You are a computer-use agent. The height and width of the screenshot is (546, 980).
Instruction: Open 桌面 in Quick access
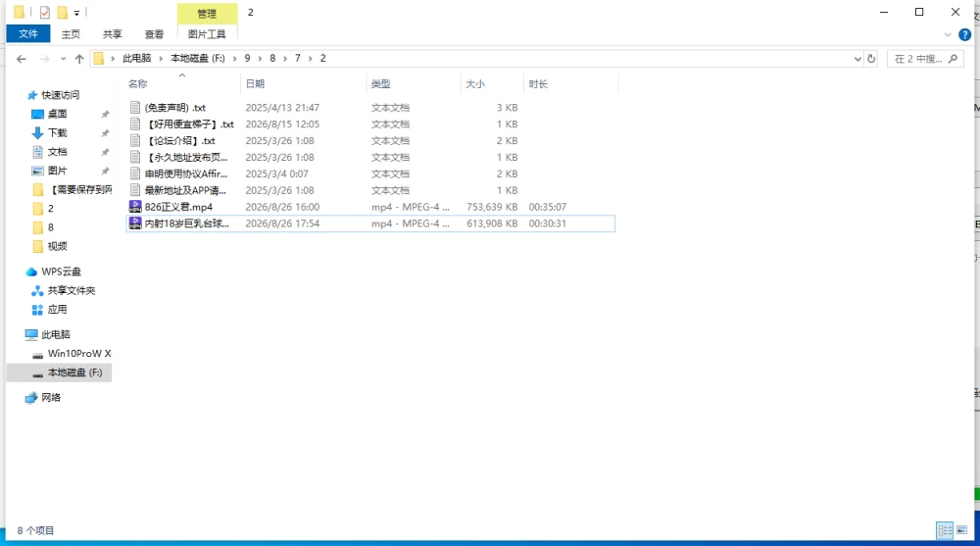tap(58, 114)
